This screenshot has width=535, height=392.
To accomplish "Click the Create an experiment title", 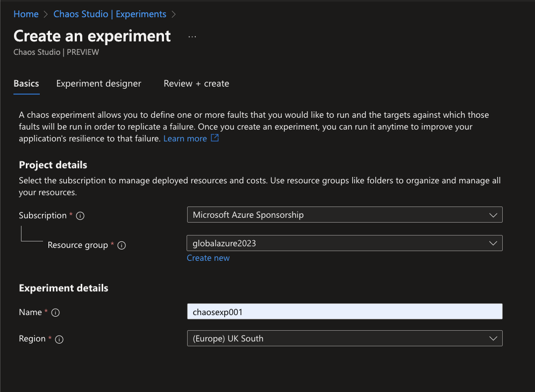I will click(92, 36).
